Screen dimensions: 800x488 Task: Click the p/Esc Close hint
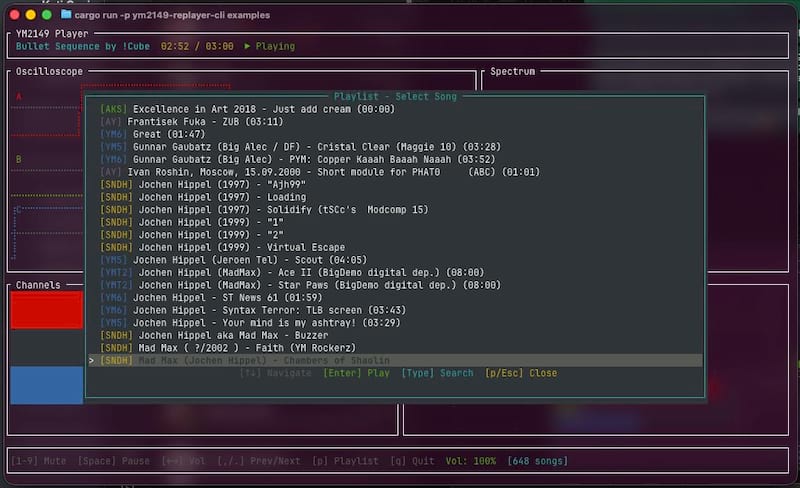point(521,373)
